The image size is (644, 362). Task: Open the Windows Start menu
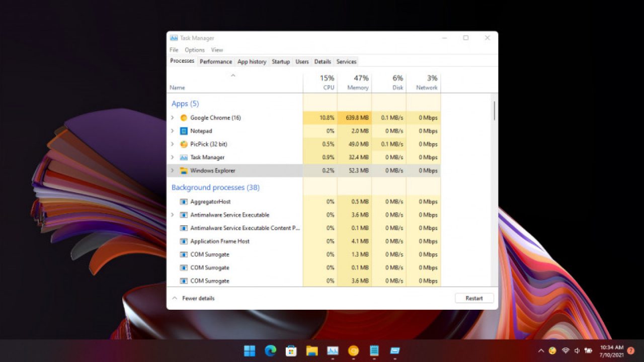tap(250, 350)
